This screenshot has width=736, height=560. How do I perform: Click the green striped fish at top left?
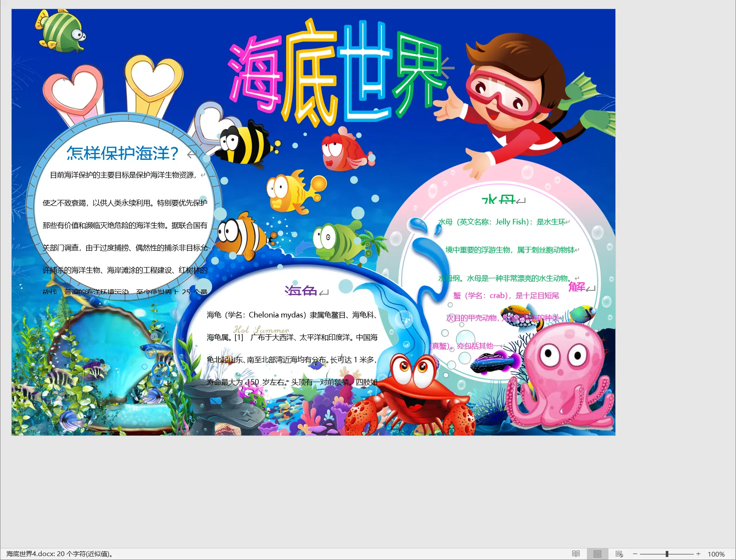coord(60,31)
